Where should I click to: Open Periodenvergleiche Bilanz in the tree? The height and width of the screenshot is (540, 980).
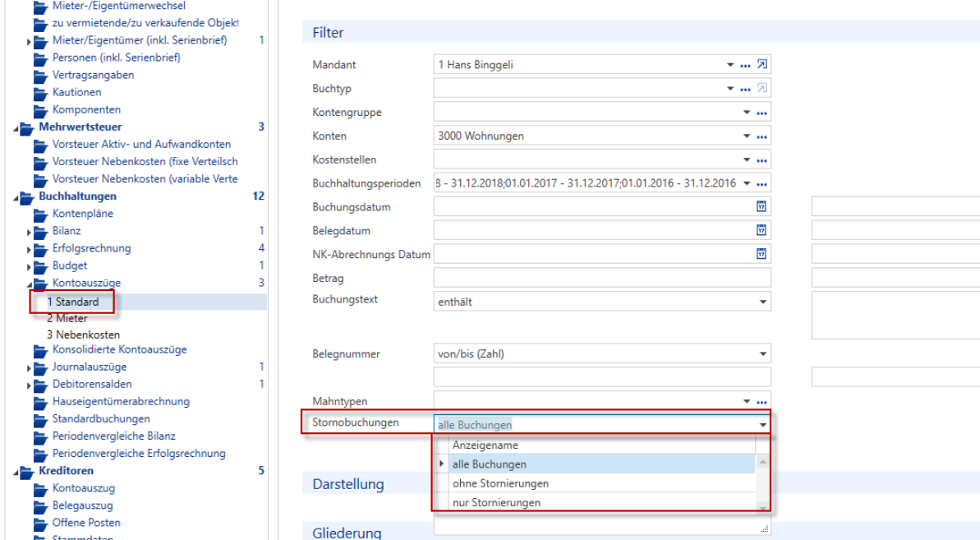[x=113, y=436]
